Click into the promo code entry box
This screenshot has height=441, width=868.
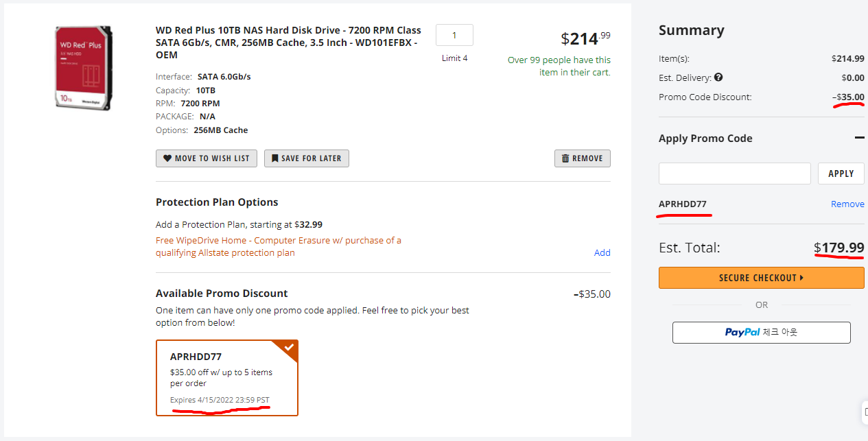[735, 174]
